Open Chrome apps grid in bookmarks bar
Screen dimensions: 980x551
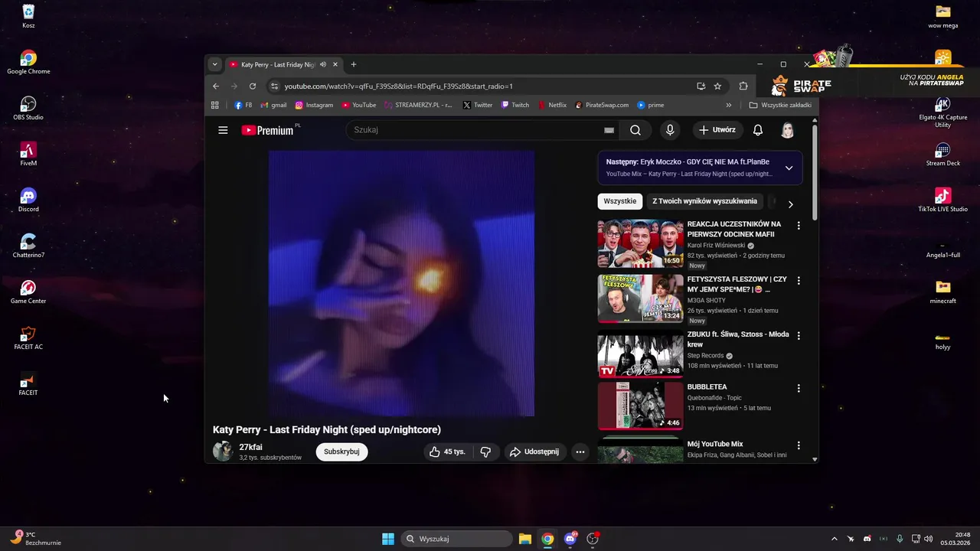(x=215, y=105)
